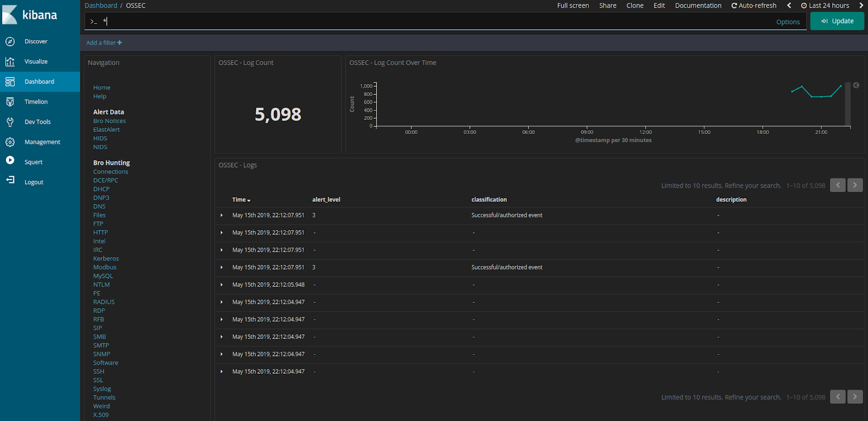The width and height of the screenshot is (868, 421).
Task: Open NIDS navigation link
Action: [100, 147]
